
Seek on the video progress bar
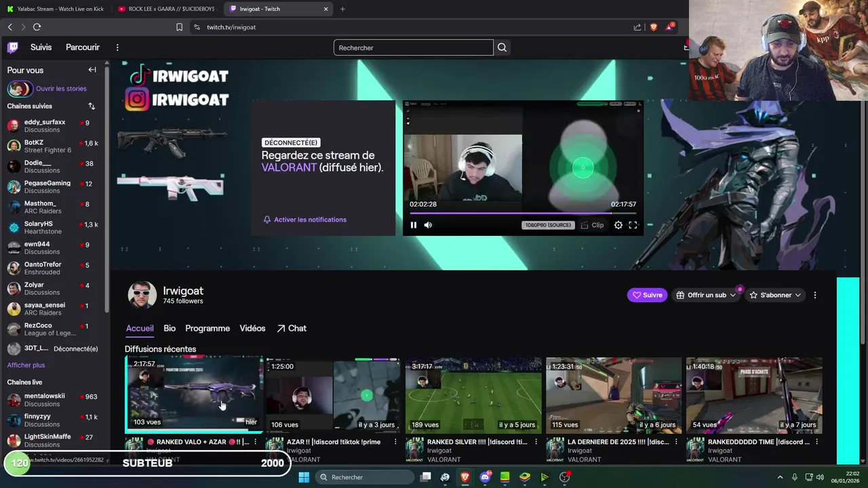tap(523, 213)
